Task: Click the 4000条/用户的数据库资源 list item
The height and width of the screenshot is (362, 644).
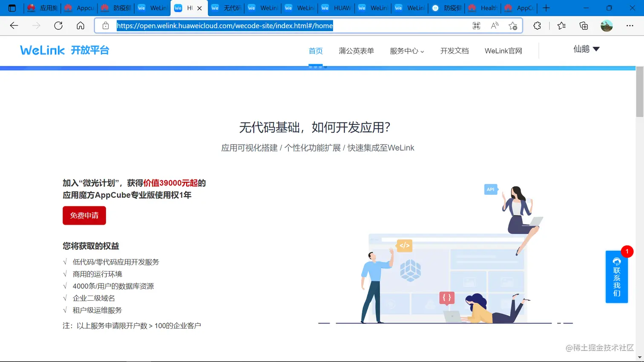Action: tap(113, 286)
